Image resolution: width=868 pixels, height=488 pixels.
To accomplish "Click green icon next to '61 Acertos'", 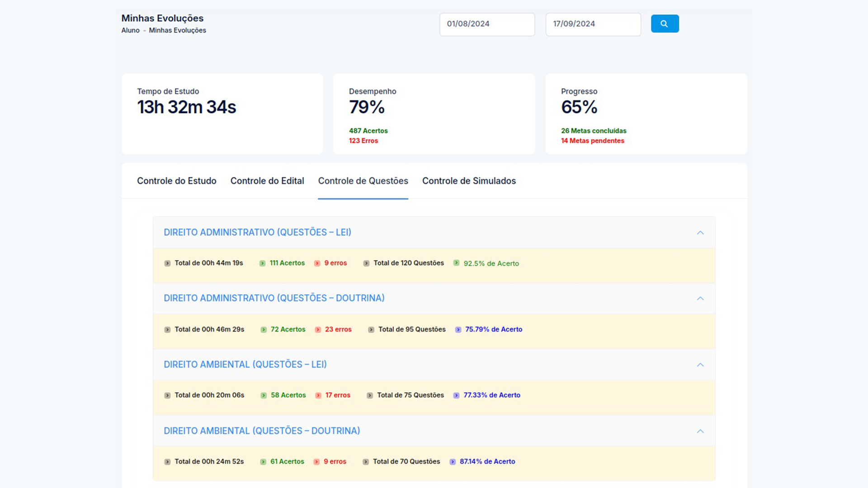I will coord(263,462).
